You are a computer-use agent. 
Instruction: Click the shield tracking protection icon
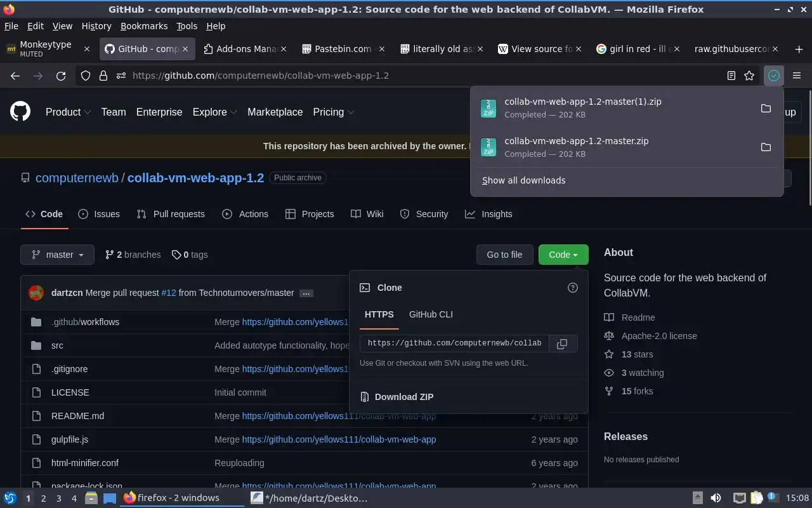85,76
